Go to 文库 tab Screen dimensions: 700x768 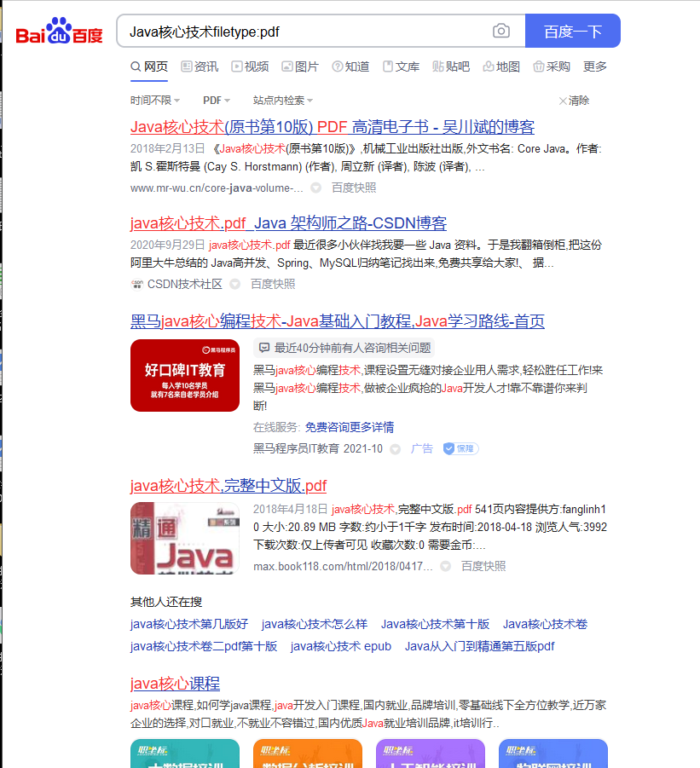402,66
